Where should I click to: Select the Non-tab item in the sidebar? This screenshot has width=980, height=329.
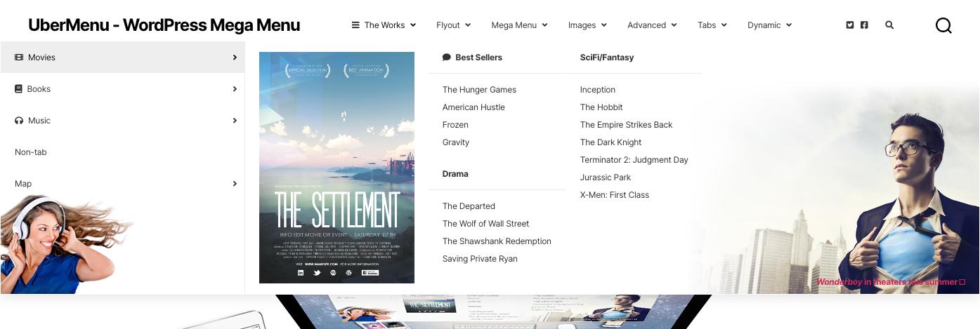click(x=31, y=152)
